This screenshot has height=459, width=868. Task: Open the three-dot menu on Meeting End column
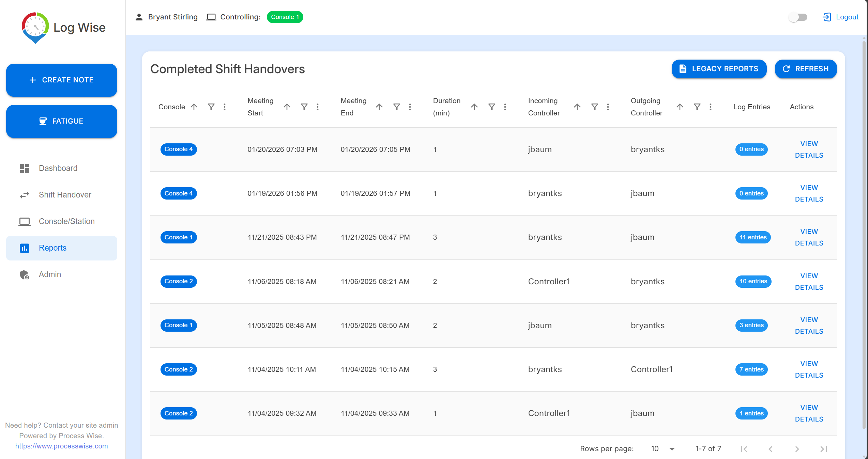tap(410, 107)
